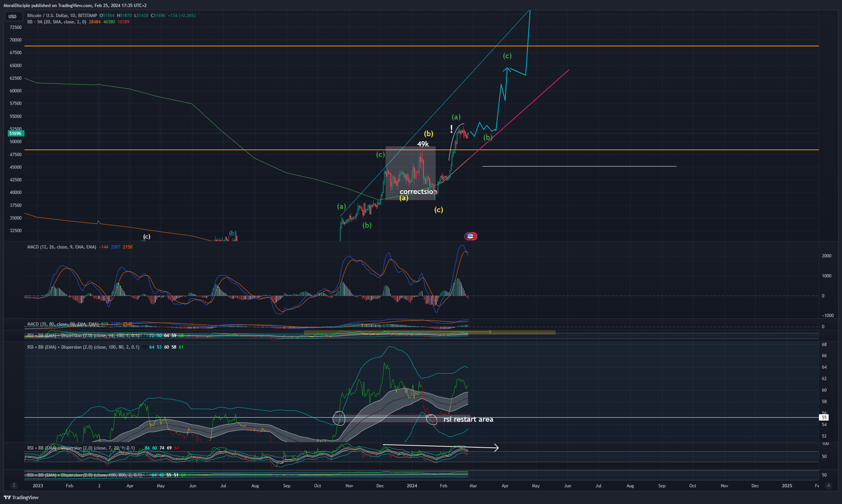Click the low value L51436
Image resolution: width=842 pixels, height=504 pixels.
pyautogui.click(x=141, y=16)
